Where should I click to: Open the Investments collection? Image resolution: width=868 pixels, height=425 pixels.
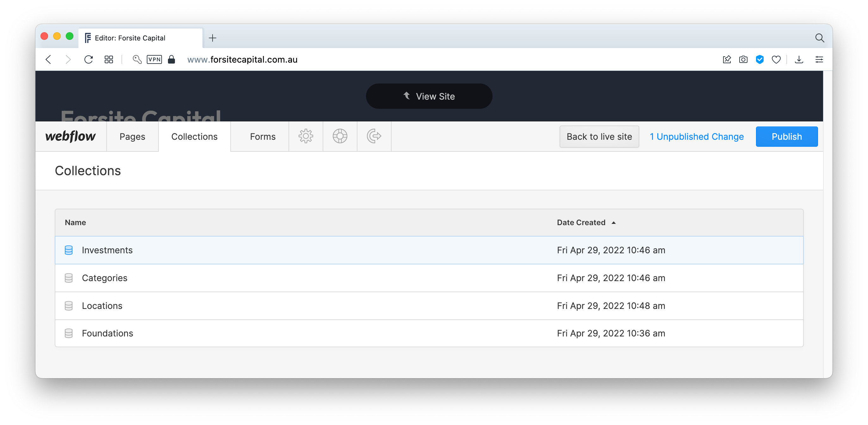tap(429, 250)
